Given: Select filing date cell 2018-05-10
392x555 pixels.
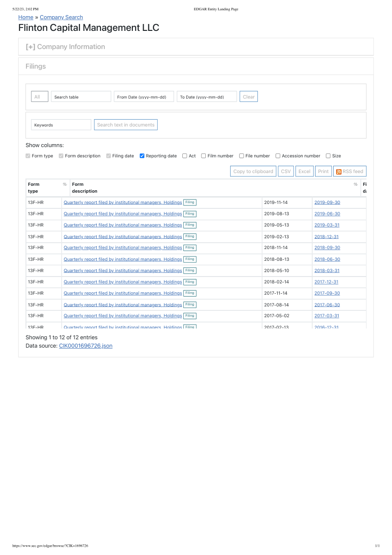Looking at the screenshot, I should point(287,271).
